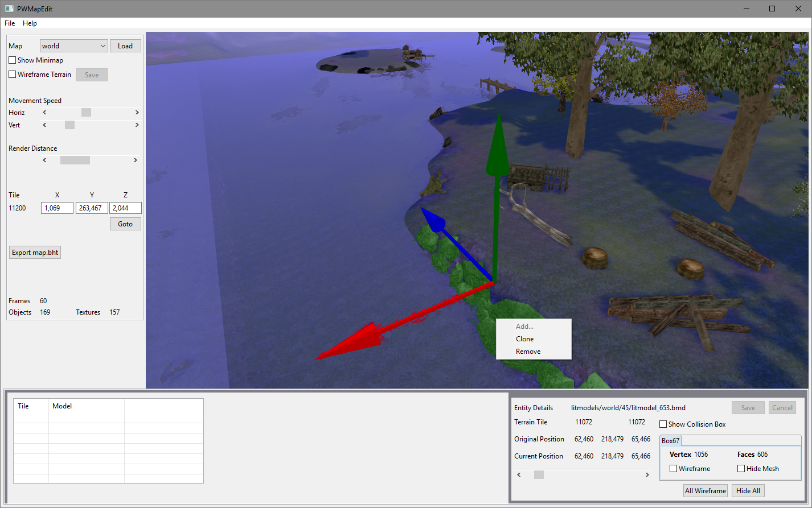Click Textures count 157
The image size is (812, 508).
click(x=114, y=312)
